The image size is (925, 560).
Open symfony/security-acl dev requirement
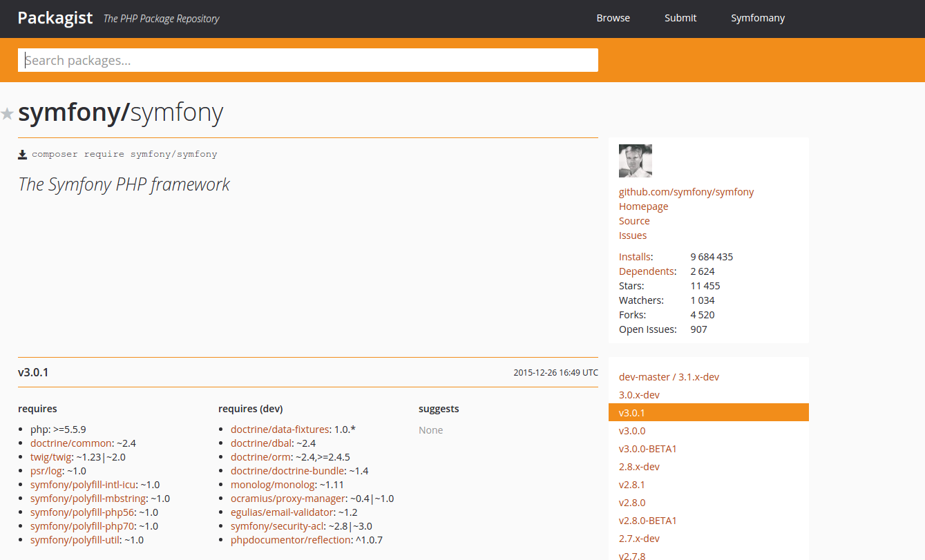click(277, 526)
